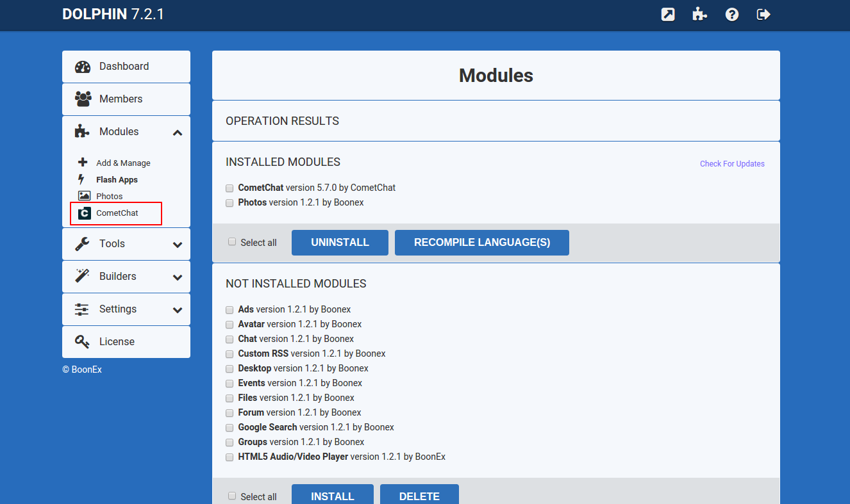Click the NOT INSTALLED MODULES heading

pos(296,283)
